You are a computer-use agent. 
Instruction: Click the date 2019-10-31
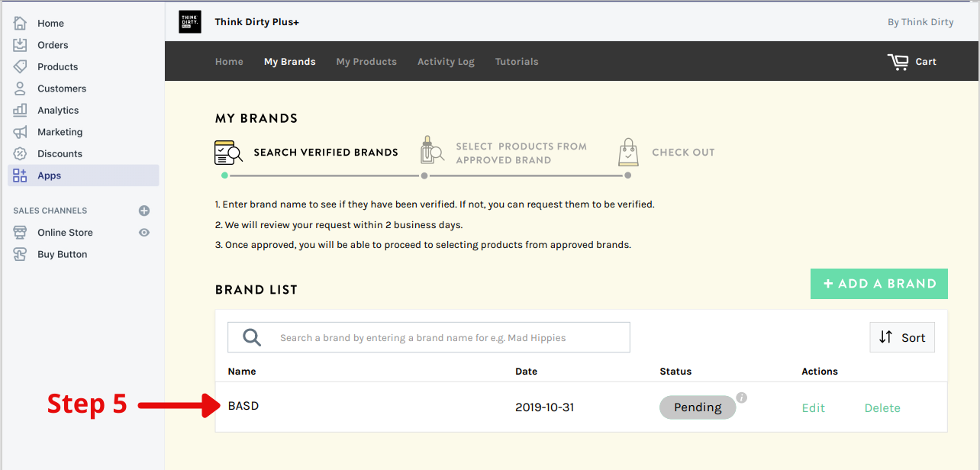click(x=545, y=407)
